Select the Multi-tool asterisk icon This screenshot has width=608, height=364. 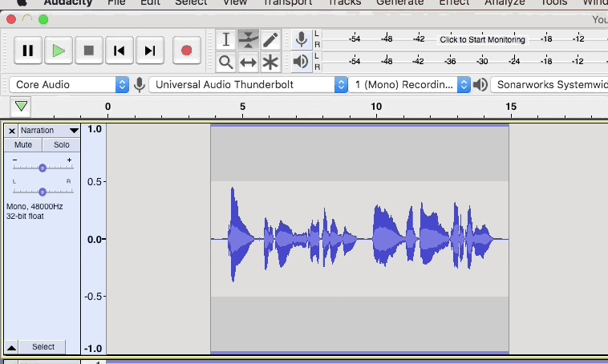[271, 62]
